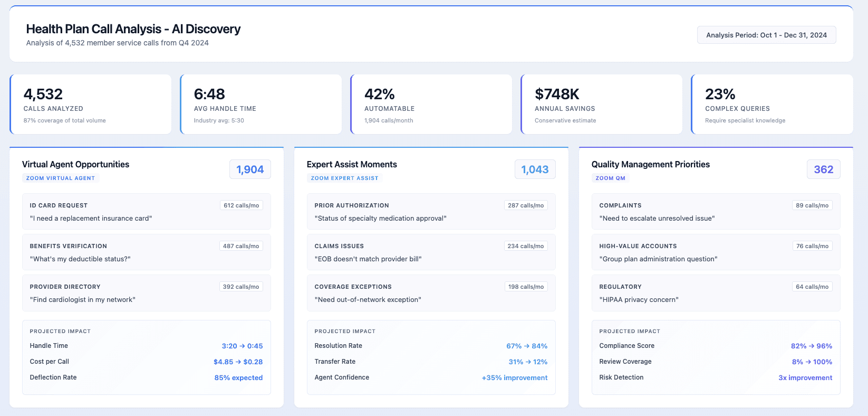The width and height of the screenshot is (868, 416).
Task: Click the Cost per Call $4.85 → $0.28 value
Action: [238, 362]
